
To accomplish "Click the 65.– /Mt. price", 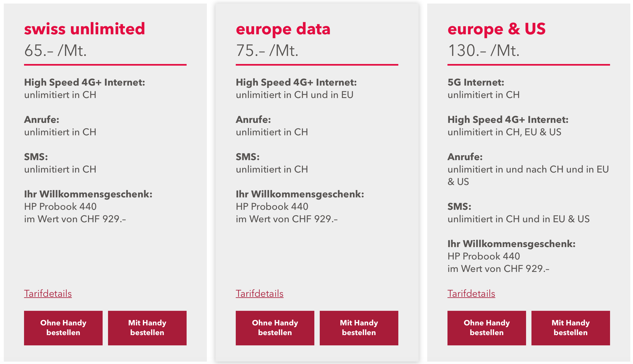I will click(55, 50).
